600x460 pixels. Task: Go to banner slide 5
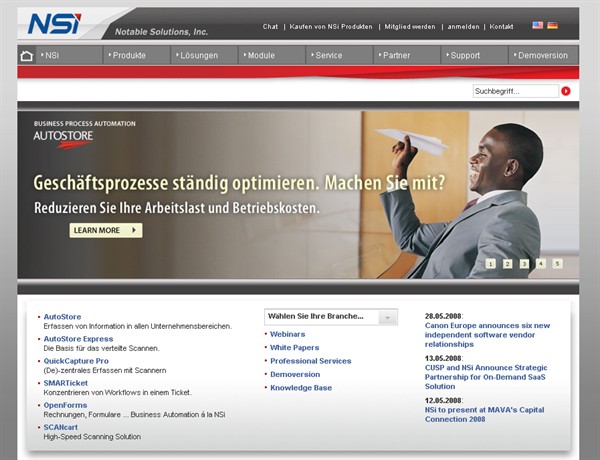coord(557,264)
